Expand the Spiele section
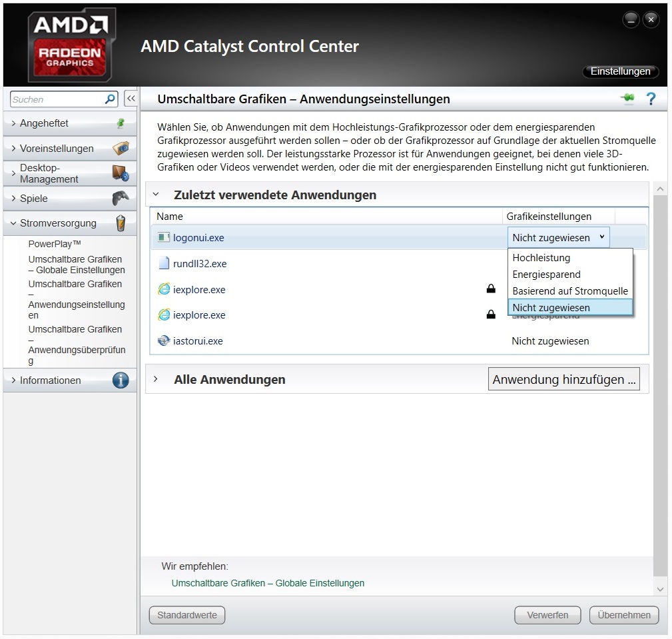 13,198
